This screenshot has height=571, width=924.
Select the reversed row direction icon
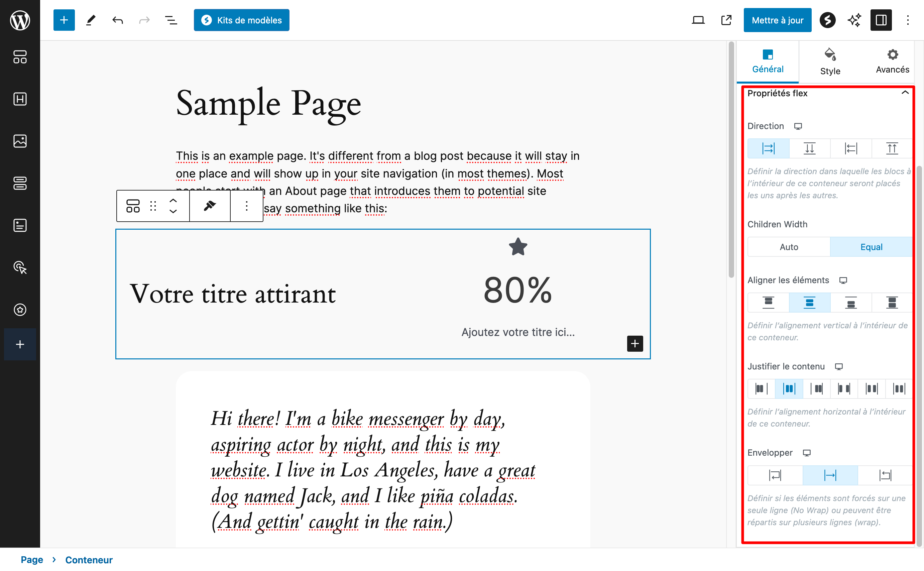pos(851,148)
